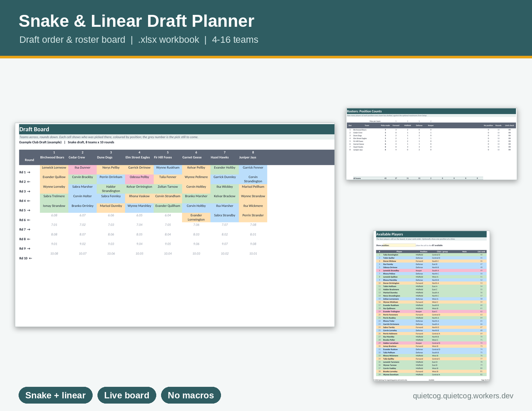
Task: Select the Garrick Fenner pick cell
Action: click(253, 170)
